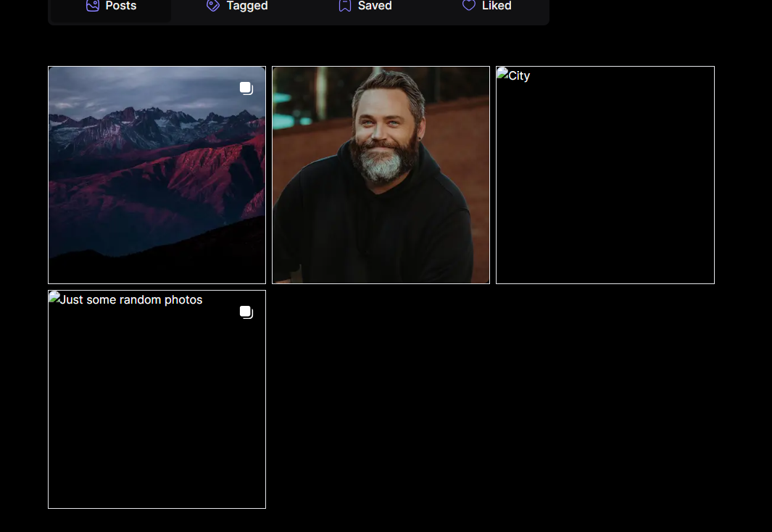The width and height of the screenshot is (772, 532).
Task: Click multi-photo icon on random photos post
Action: pos(246,312)
